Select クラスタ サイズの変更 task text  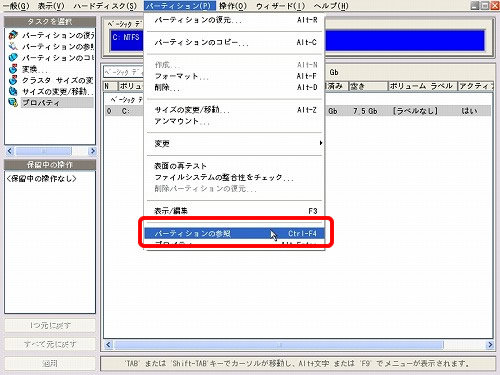click(57, 80)
